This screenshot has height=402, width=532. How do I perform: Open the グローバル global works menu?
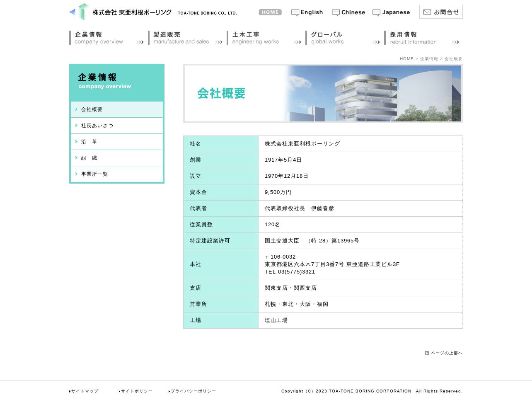tap(343, 38)
